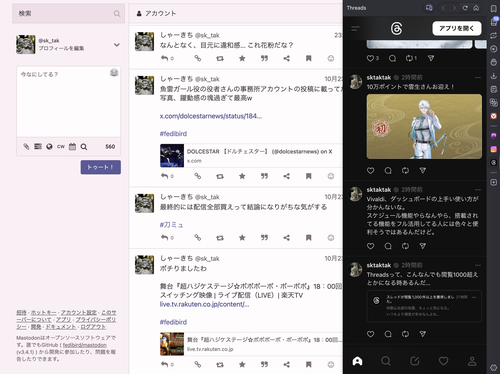Open the アカウント設定 footer link
Viewport: 500px width, 374px height.
79,312
